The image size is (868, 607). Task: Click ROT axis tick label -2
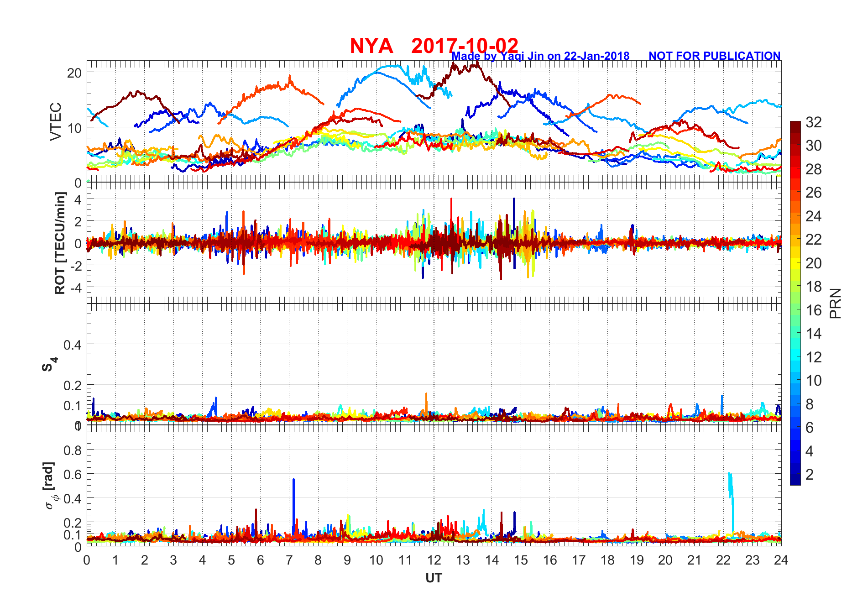[x=76, y=266]
